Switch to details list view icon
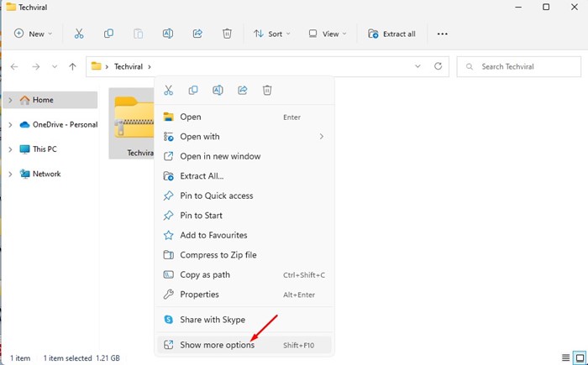588x365 pixels. coord(566,357)
